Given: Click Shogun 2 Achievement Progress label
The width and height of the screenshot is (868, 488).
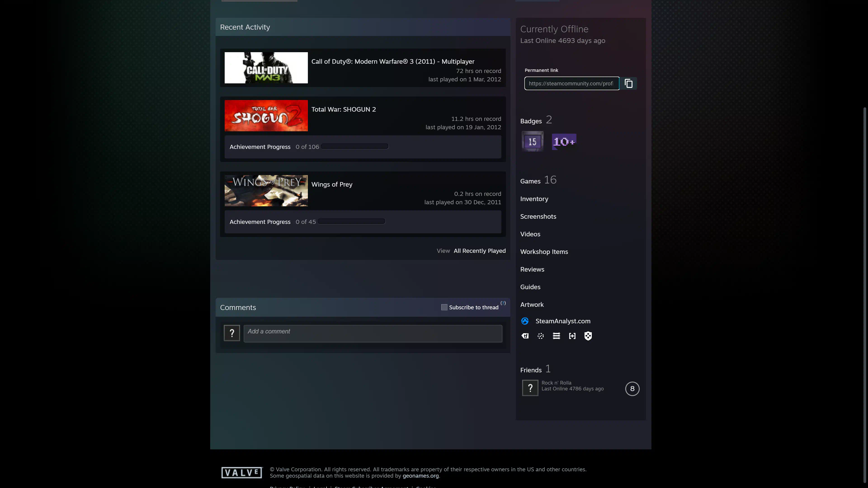Looking at the screenshot, I should point(260,147).
